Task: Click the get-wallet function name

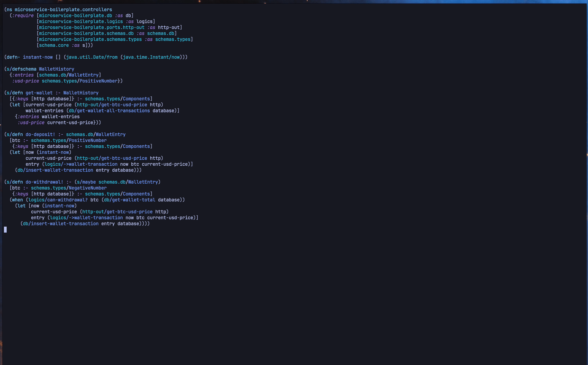Action: click(39, 93)
